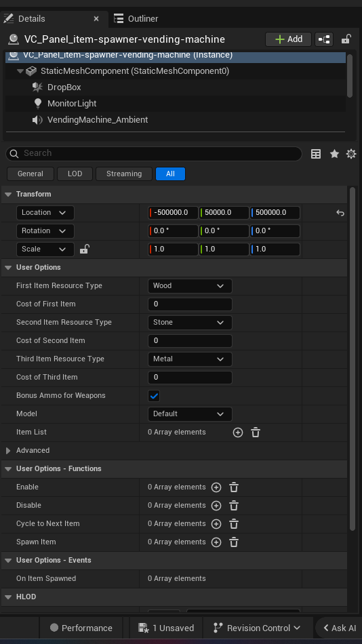The width and height of the screenshot is (362, 644).
Task: Select the General filter tab
Action: [x=31, y=174]
